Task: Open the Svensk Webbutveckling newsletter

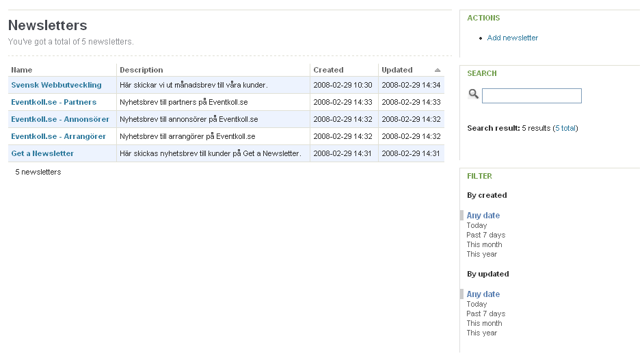Action: tap(56, 85)
